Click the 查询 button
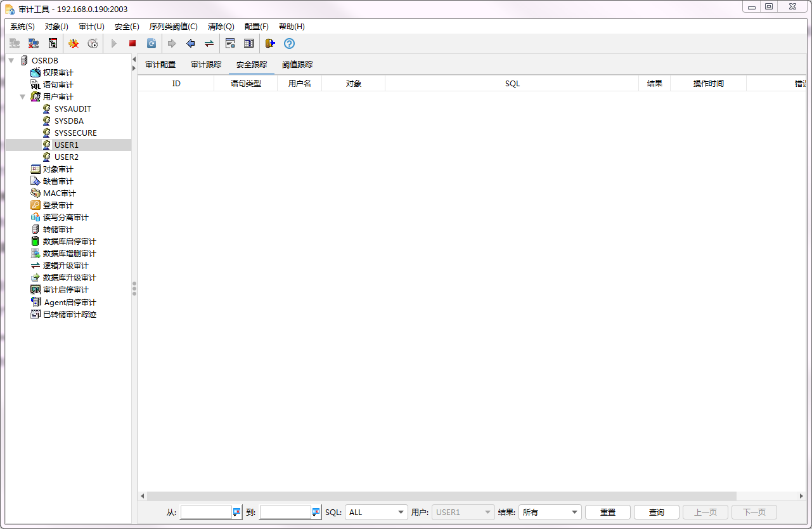Image resolution: width=812 pixels, height=529 pixels. 657,512
